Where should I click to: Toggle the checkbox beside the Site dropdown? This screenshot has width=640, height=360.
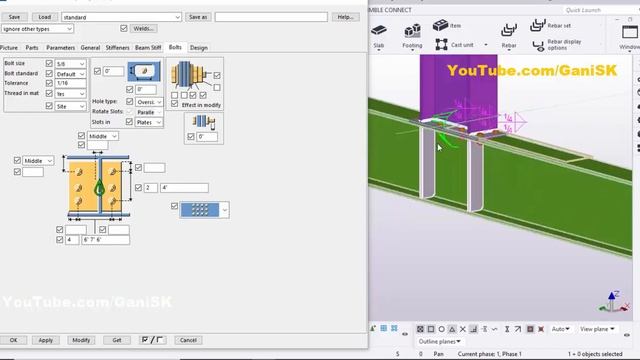click(49, 106)
